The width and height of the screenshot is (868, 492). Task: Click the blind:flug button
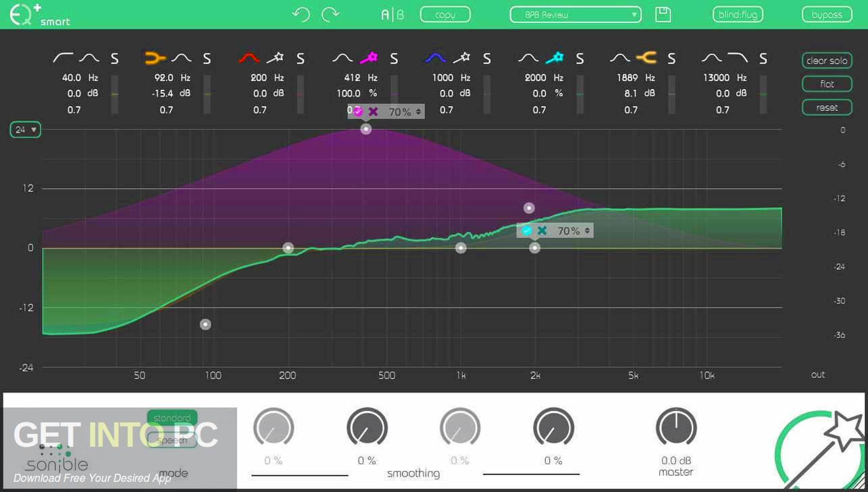738,14
